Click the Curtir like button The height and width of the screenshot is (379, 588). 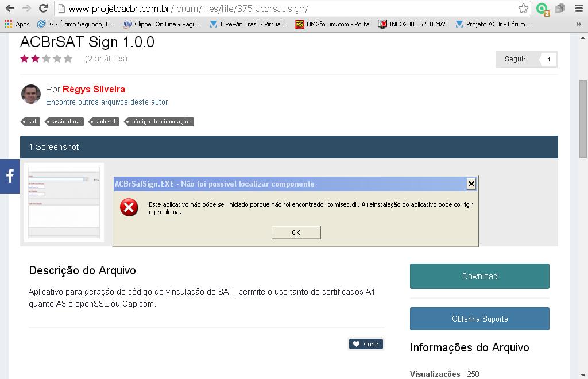click(x=366, y=344)
